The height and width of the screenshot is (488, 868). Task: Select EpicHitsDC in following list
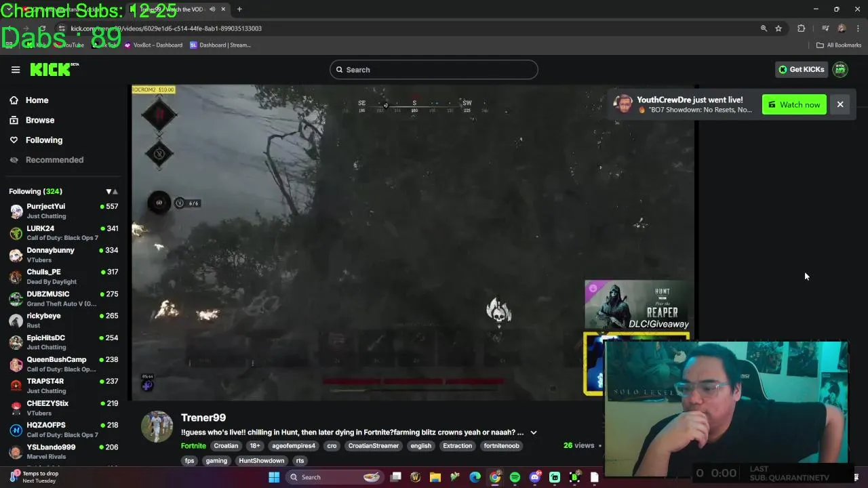(64, 342)
